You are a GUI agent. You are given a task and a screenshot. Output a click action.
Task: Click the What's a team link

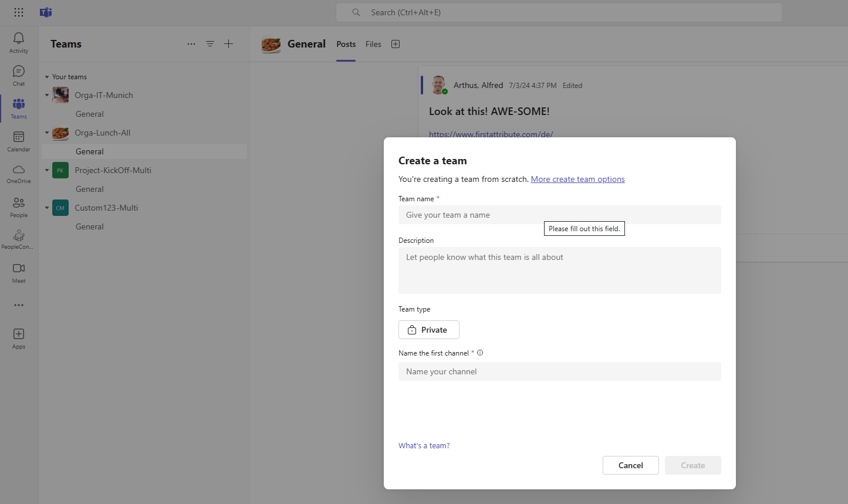click(x=424, y=445)
